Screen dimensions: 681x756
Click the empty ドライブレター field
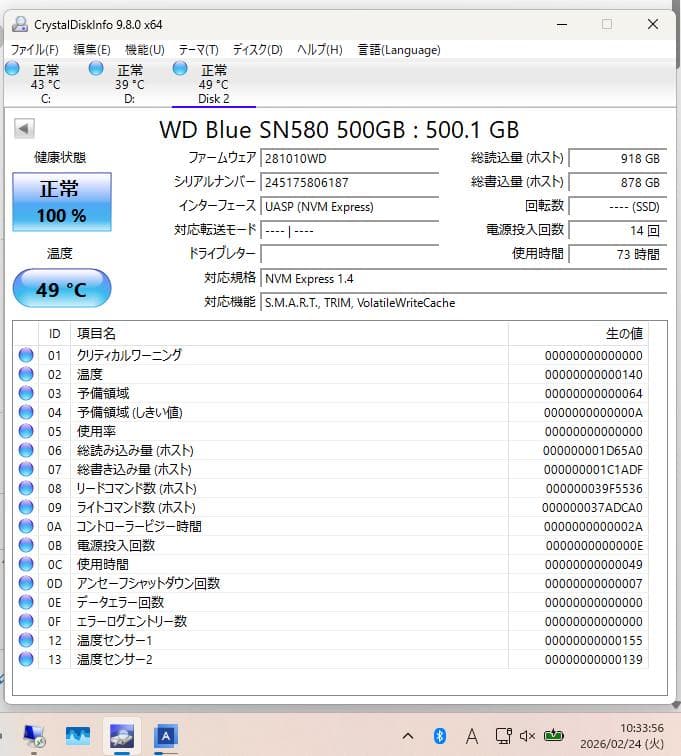point(349,254)
